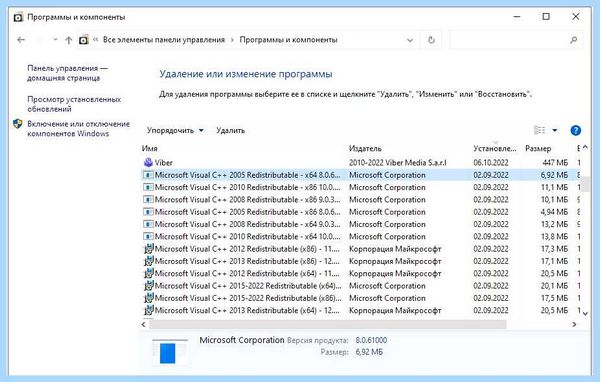Click version 8.0.61000 in details pane
Image resolution: width=600 pixels, height=382 pixels.
[x=371, y=340]
